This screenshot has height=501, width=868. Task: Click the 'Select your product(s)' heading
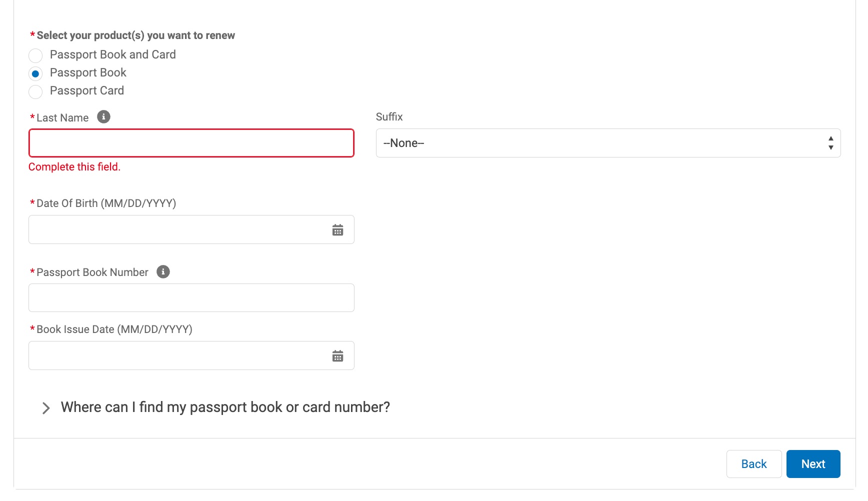point(135,35)
